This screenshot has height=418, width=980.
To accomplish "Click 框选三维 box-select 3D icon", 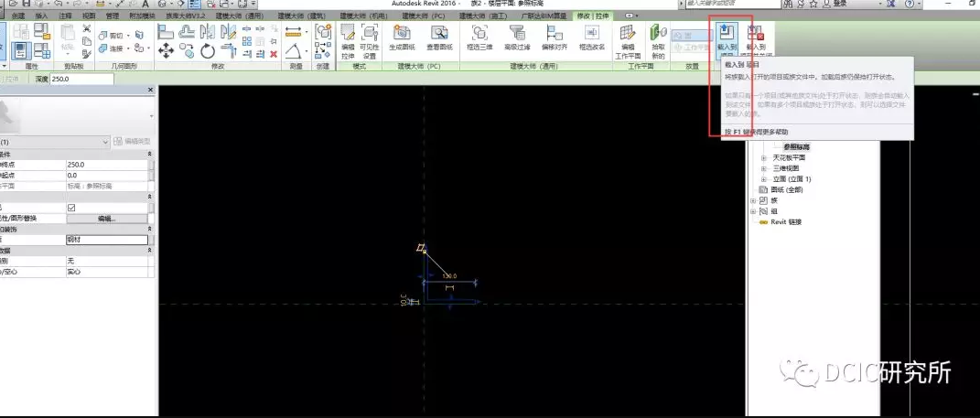I will (479, 38).
